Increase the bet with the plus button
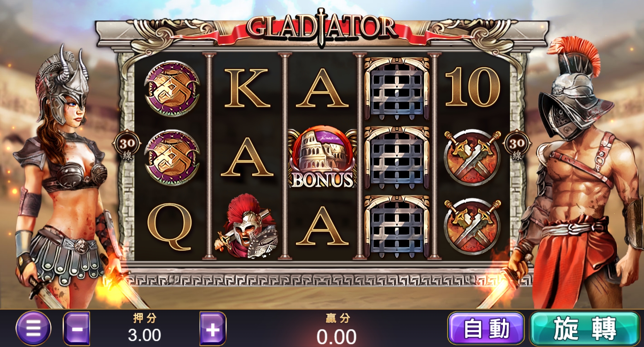Screen dimensions: 644x347 point(213,328)
